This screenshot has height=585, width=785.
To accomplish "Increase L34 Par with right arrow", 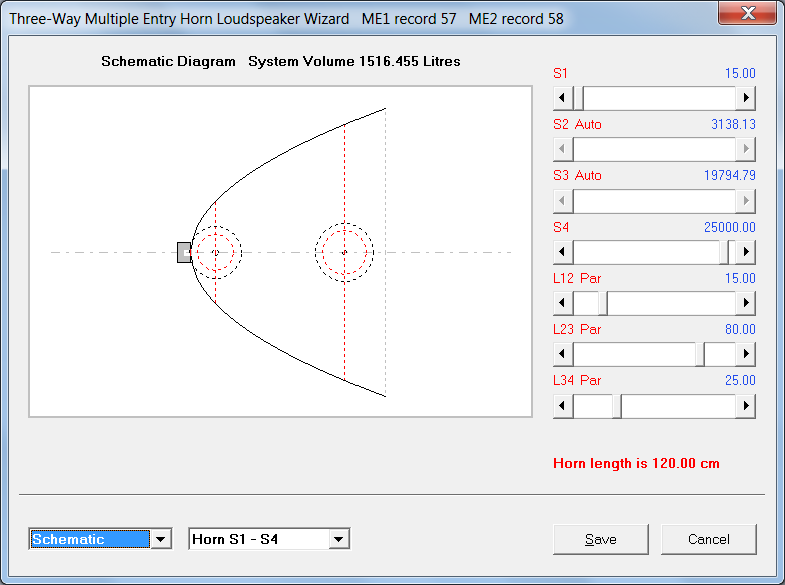I will [745, 406].
